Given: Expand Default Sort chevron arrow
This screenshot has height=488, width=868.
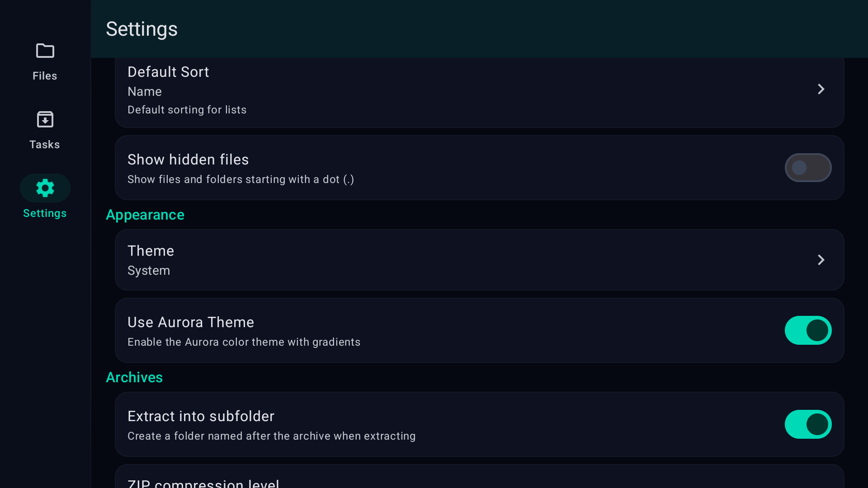Looking at the screenshot, I should click(821, 89).
